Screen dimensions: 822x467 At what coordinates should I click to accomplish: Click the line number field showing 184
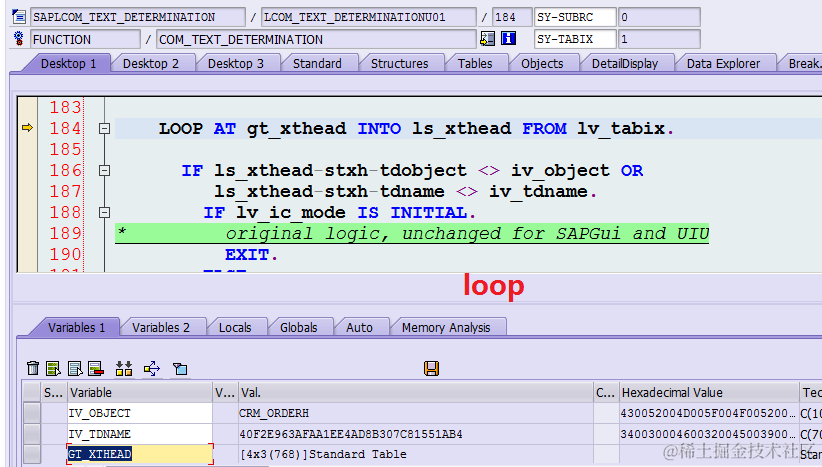pos(512,17)
